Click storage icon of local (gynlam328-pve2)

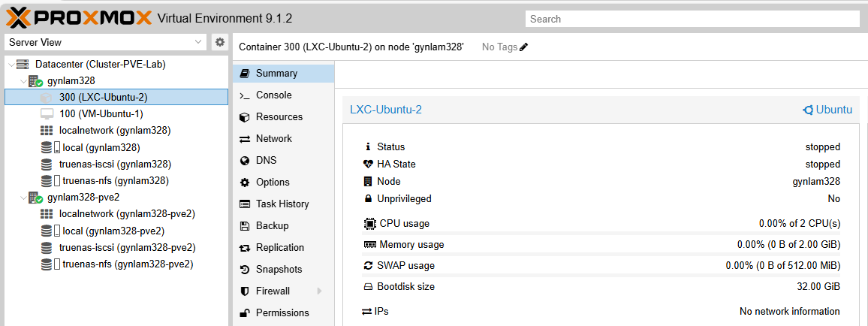(50, 231)
